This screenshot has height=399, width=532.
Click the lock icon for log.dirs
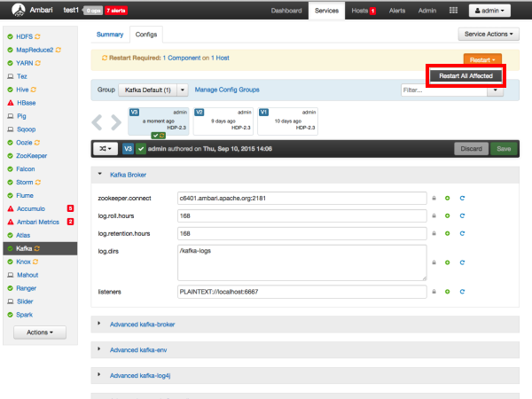434,262
